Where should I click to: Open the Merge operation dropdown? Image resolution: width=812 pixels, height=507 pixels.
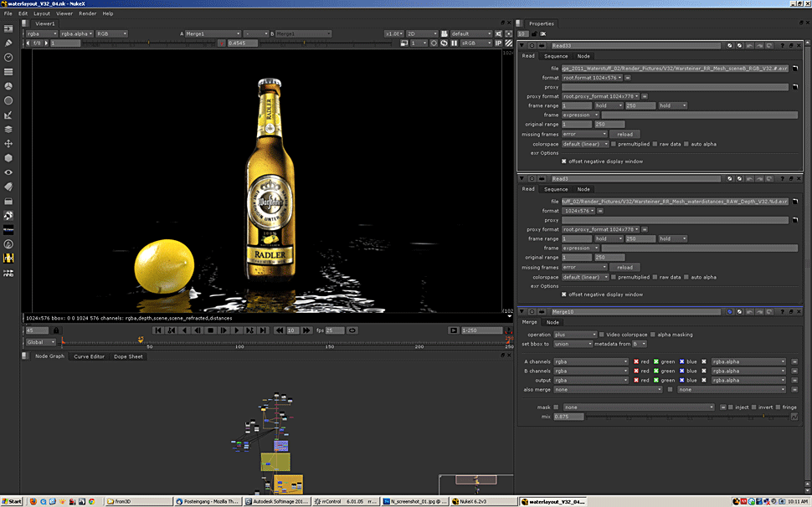(573, 335)
